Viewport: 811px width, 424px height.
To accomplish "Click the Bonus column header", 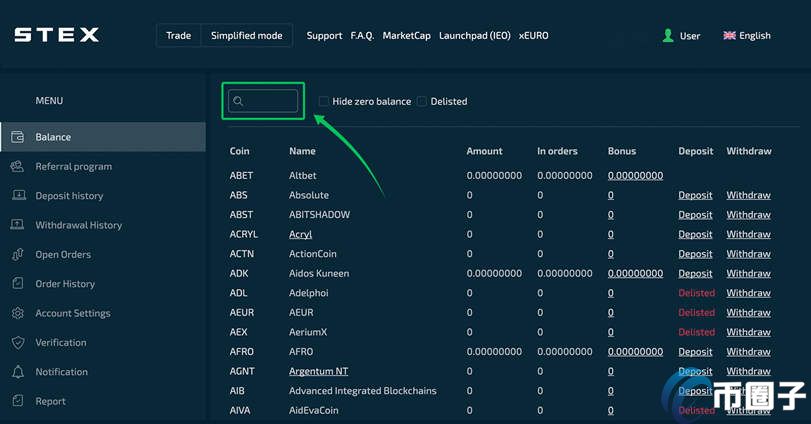I will (622, 151).
